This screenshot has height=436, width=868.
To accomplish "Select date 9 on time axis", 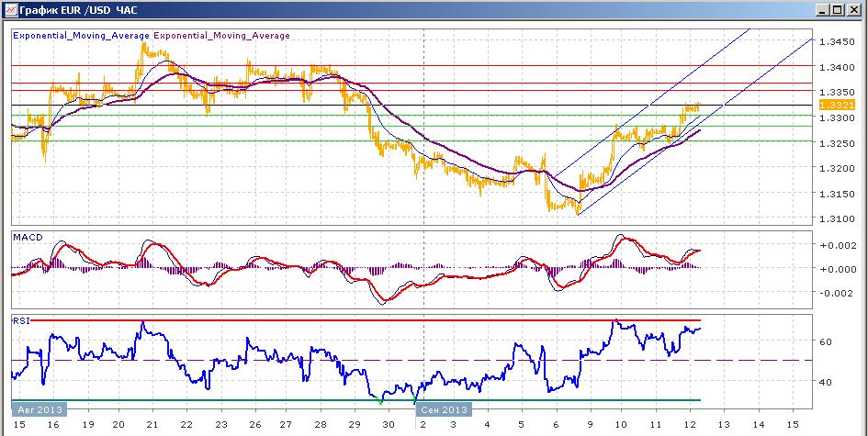I will click(590, 424).
